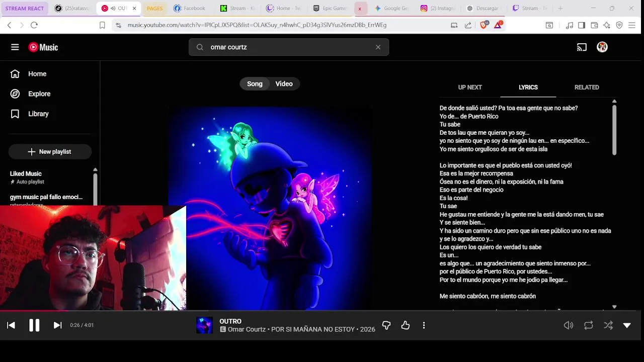This screenshot has width=644, height=362.
Task: Open Brave Rewards icon
Action: click(498, 25)
